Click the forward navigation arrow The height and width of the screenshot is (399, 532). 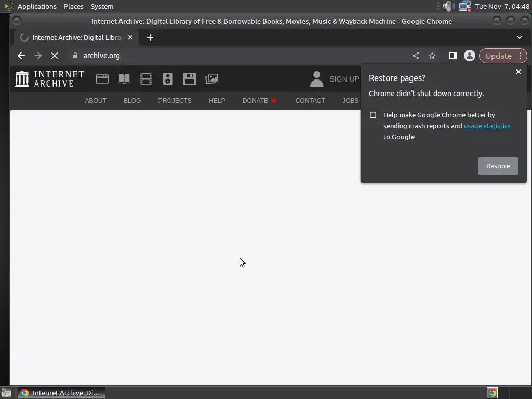pyautogui.click(x=37, y=56)
